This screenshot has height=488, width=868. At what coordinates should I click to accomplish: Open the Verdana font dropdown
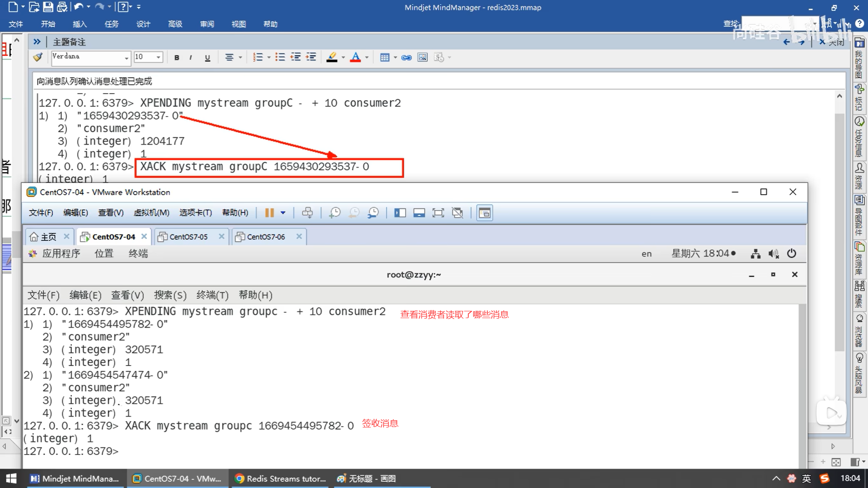coord(127,58)
